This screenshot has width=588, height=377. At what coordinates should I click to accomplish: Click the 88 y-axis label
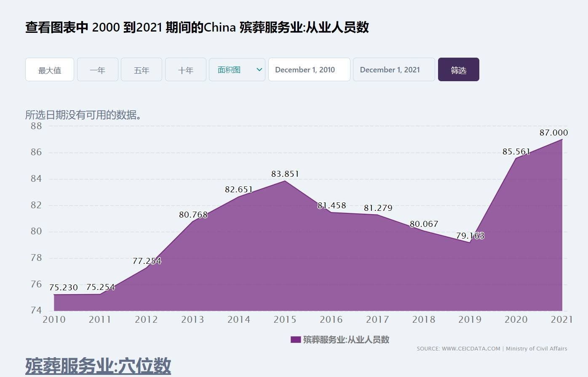coord(36,126)
